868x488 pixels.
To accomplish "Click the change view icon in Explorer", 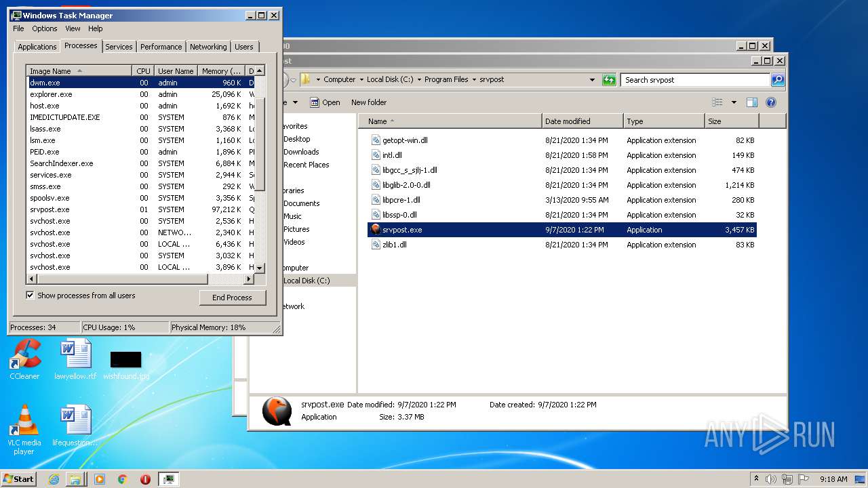I will 717,102.
